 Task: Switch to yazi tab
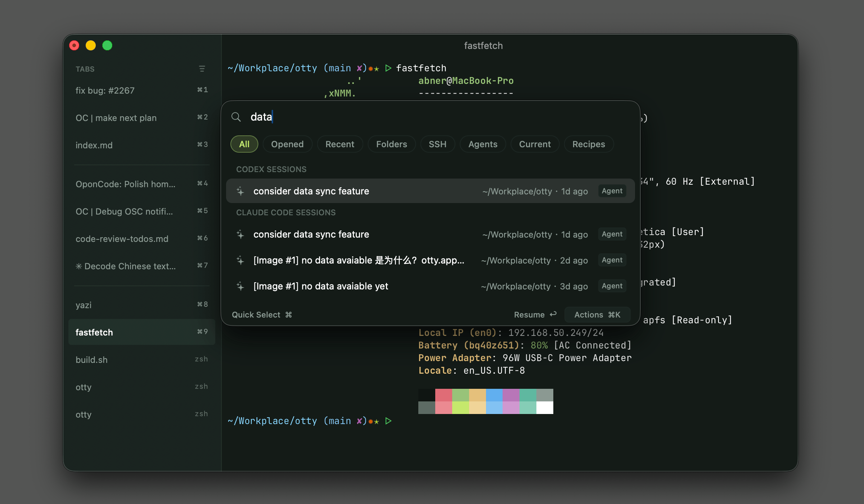click(x=142, y=305)
